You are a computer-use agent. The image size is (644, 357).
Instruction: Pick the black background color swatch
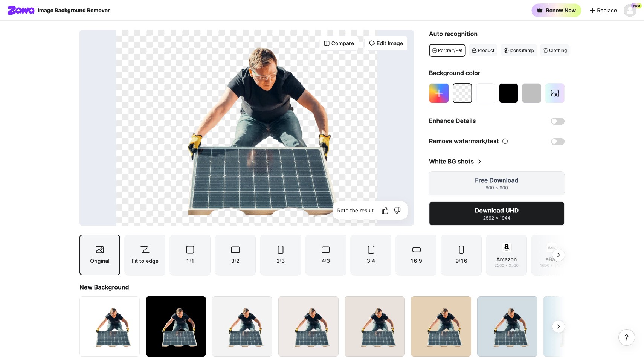pos(508,93)
